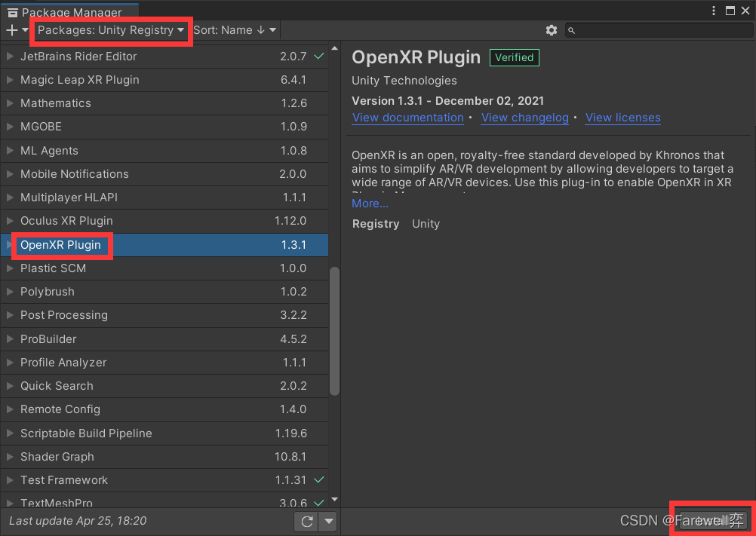Expand the Post Processing row
This screenshot has width=756, height=536.
[10, 315]
